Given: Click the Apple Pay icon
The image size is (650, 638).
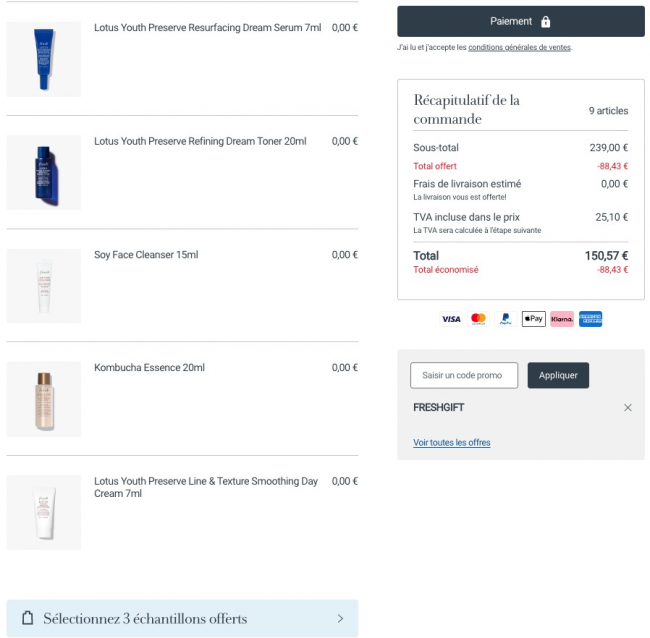Looking at the screenshot, I should [534, 319].
